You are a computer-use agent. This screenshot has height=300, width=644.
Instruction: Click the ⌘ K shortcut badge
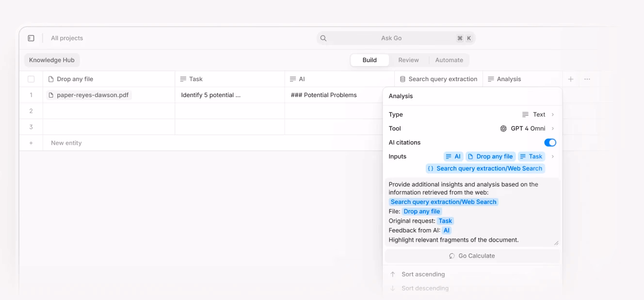(464, 38)
